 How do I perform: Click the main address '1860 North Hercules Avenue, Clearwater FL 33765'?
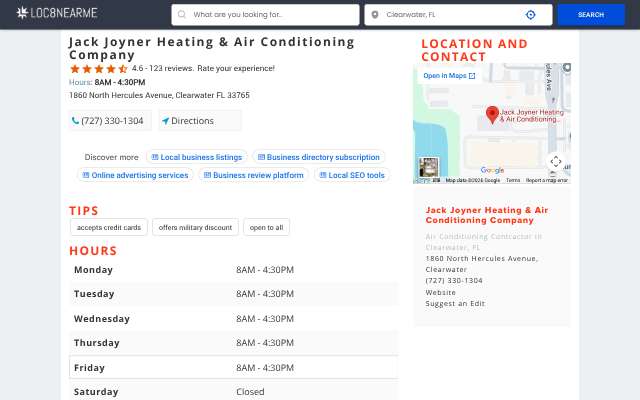(159, 95)
